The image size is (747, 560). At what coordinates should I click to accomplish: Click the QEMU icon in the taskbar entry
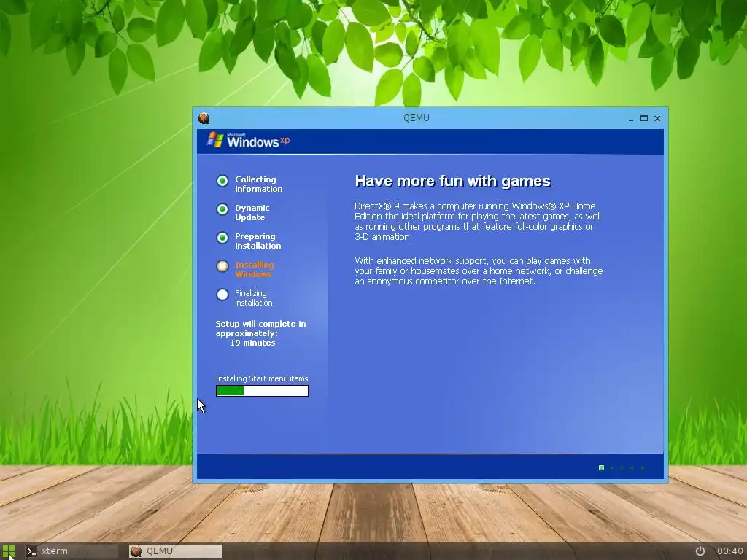click(136, 551)
